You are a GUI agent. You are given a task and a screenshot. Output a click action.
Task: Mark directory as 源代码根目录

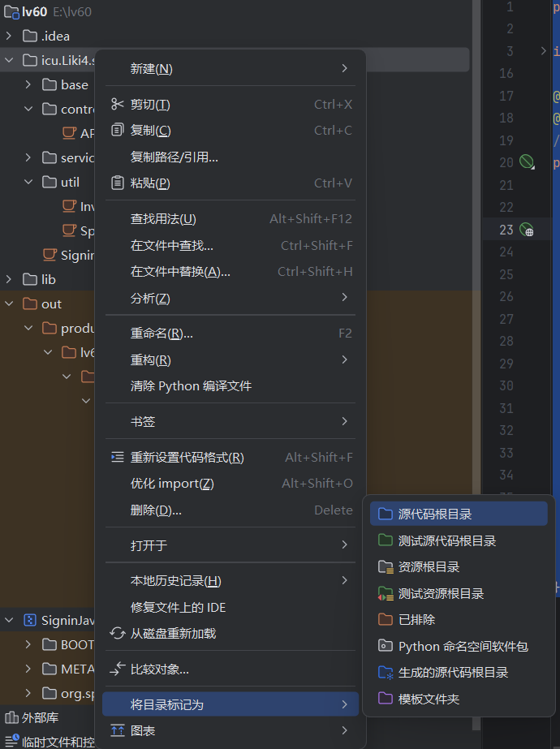click(x=459, y=514)
